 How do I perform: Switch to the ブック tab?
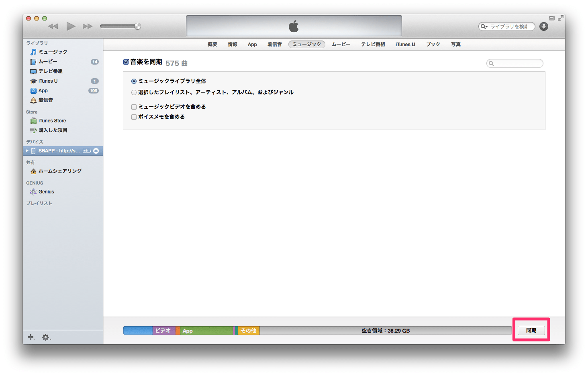click(433, 45)
